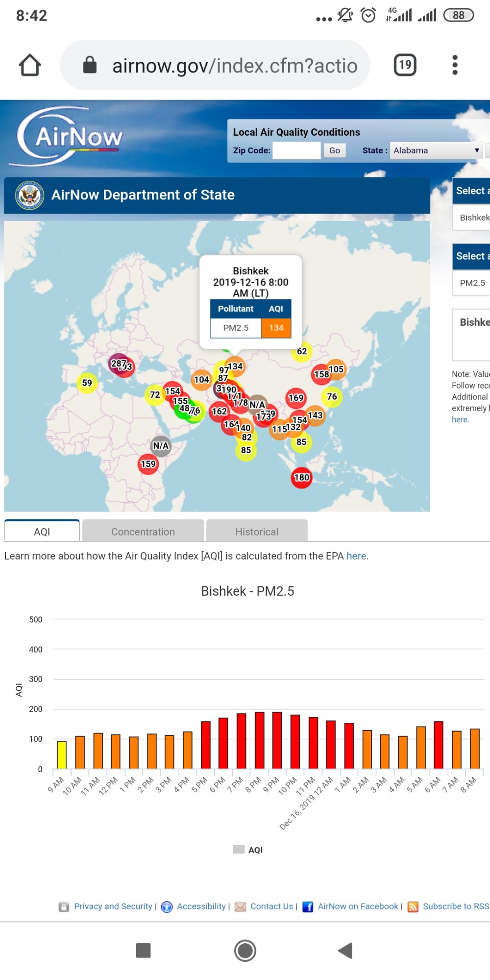Select the map marker showing 180
Viewport: 490px width, 980px height.
click(x=301, y=478)
